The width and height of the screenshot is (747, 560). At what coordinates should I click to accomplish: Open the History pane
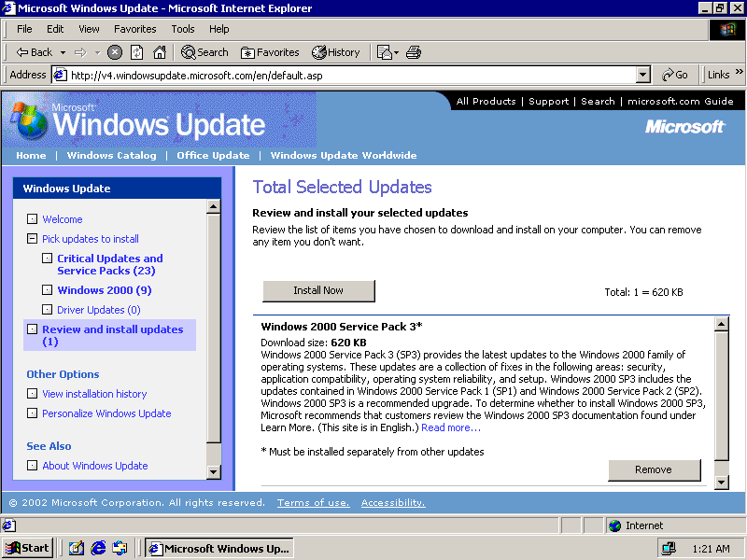point(335,52)
